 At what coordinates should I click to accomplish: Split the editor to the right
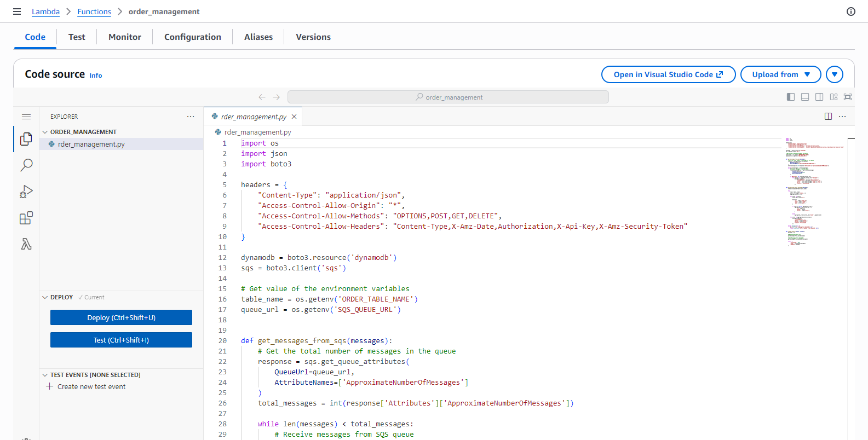(828, 116)
